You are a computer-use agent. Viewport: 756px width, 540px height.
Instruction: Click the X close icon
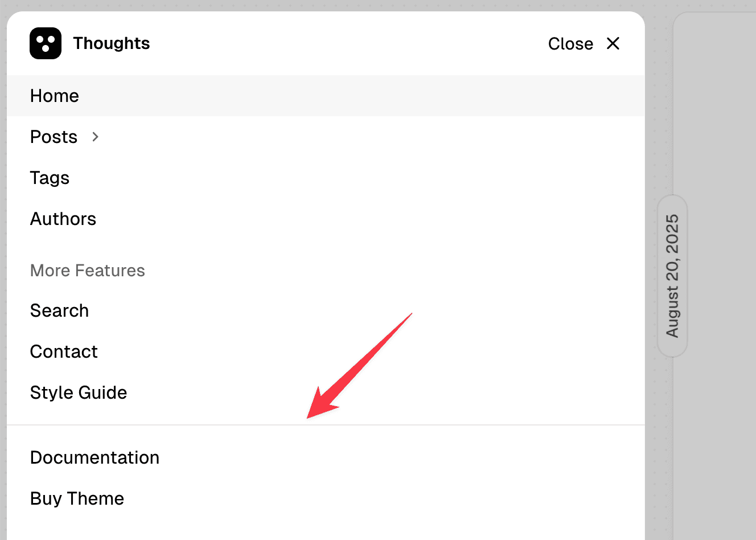(x=613, y=43)
